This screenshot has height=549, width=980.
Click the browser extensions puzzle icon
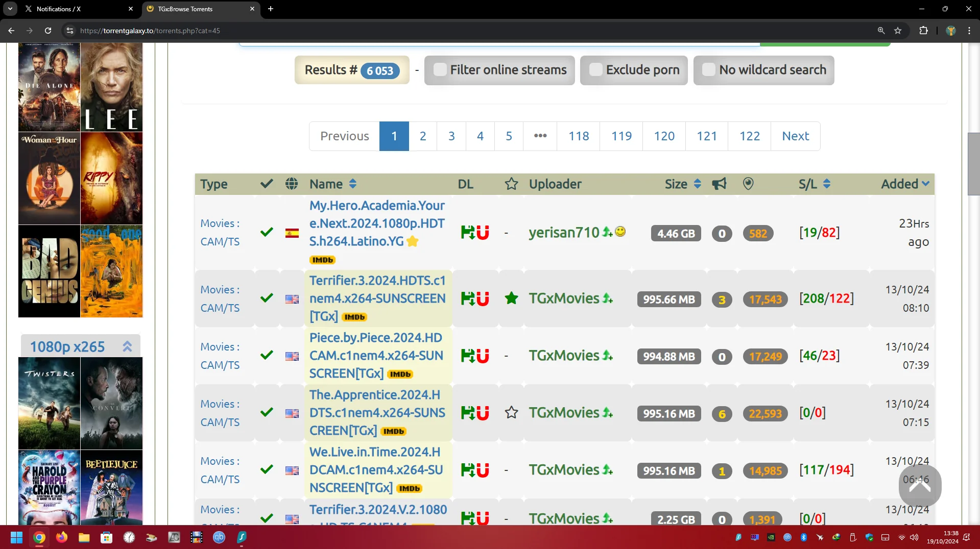923,31
